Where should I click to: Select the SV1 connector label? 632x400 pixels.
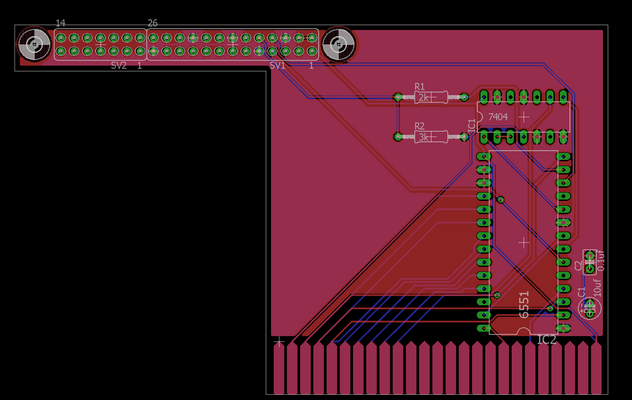(x=277, y=66)
